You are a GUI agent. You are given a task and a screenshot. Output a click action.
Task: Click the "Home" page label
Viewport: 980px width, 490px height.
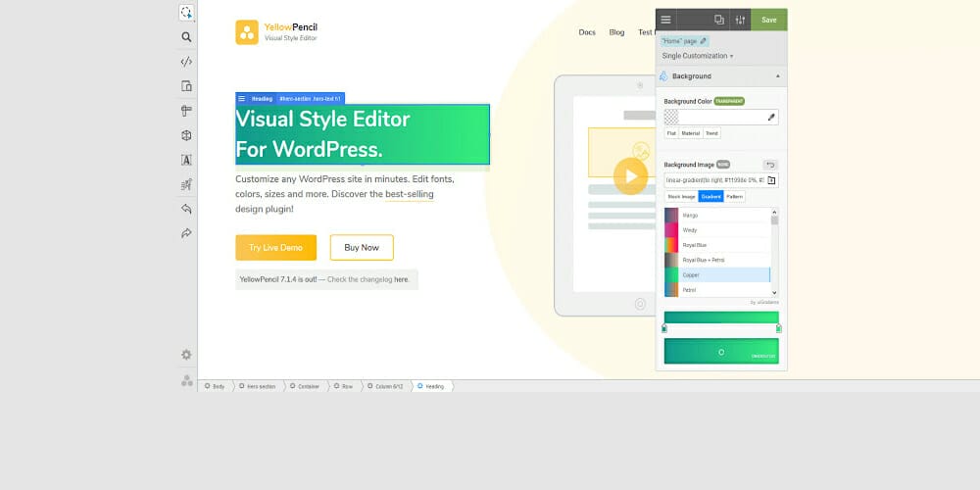click(679, 41)
